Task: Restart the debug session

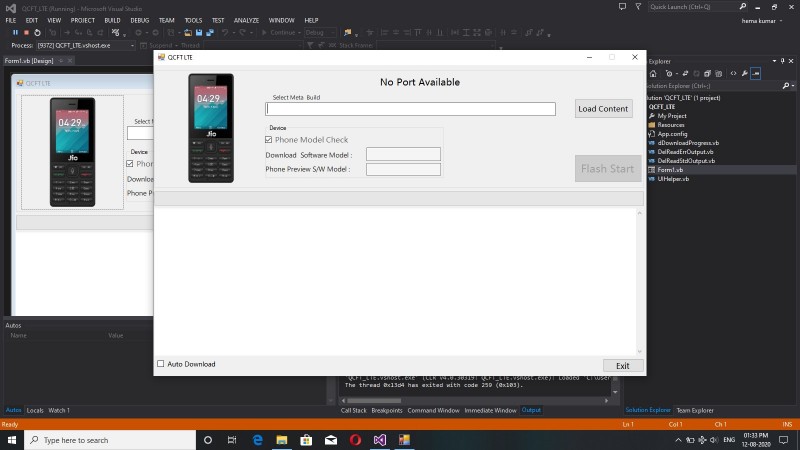Action: click(37, 33)
